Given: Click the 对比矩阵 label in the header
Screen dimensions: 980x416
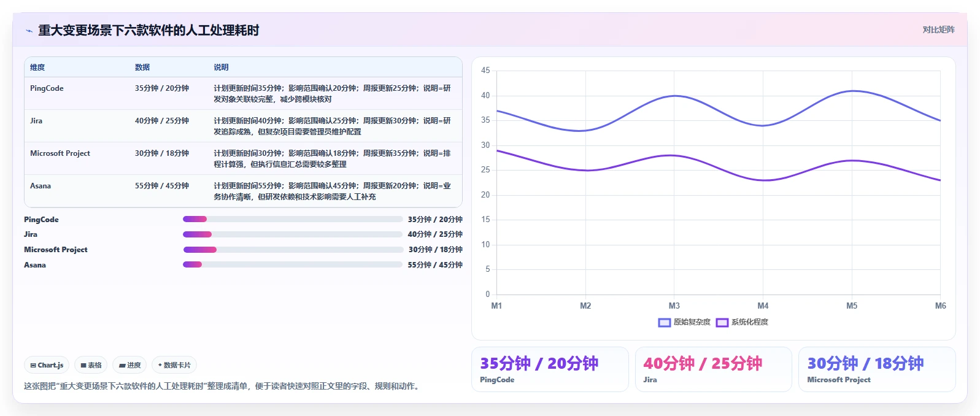Looking at the screenshot, I should coord(938,29).
